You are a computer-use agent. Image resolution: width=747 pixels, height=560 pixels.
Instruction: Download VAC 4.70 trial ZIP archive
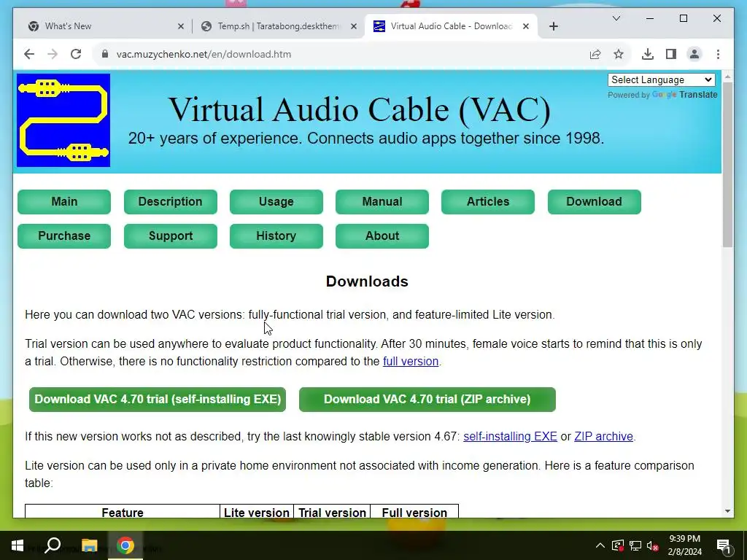pos(427,399)
